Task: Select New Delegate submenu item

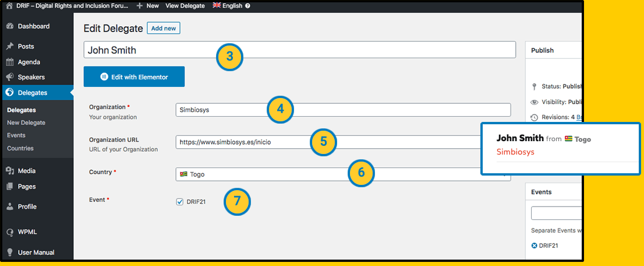Action: 26,123
